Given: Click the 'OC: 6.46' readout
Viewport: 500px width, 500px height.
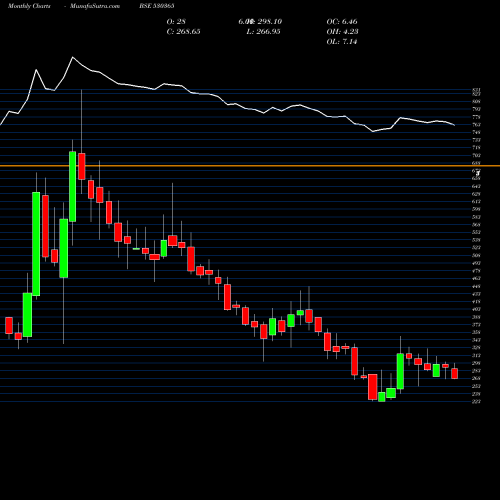Looking at the screenshot, I should click(342, 22).
